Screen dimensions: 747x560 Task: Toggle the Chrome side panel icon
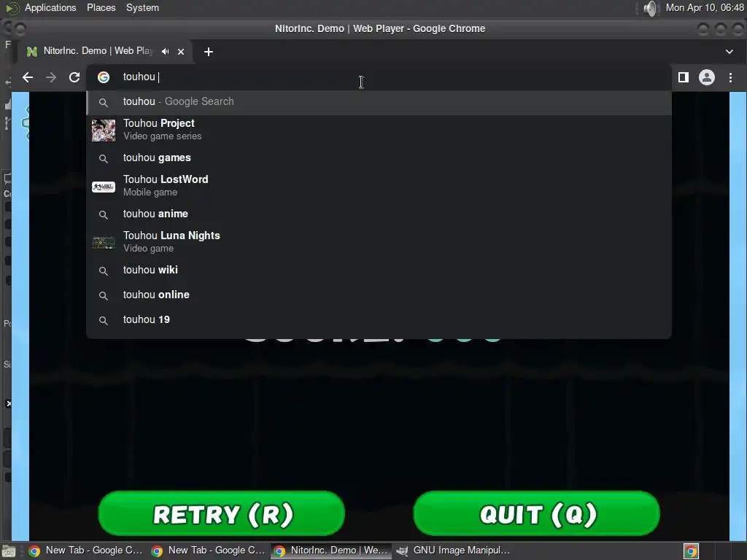coord(683,77)
